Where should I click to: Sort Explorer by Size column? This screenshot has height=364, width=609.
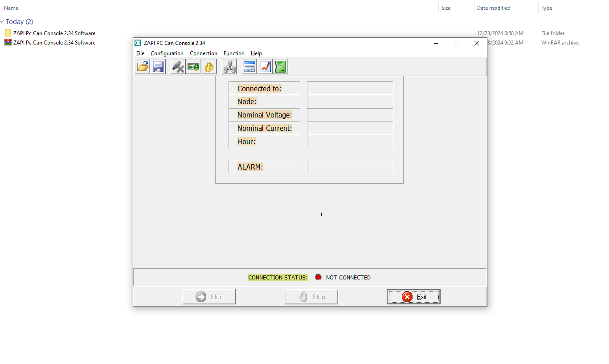pyautogui.click(x=446, y=8)
